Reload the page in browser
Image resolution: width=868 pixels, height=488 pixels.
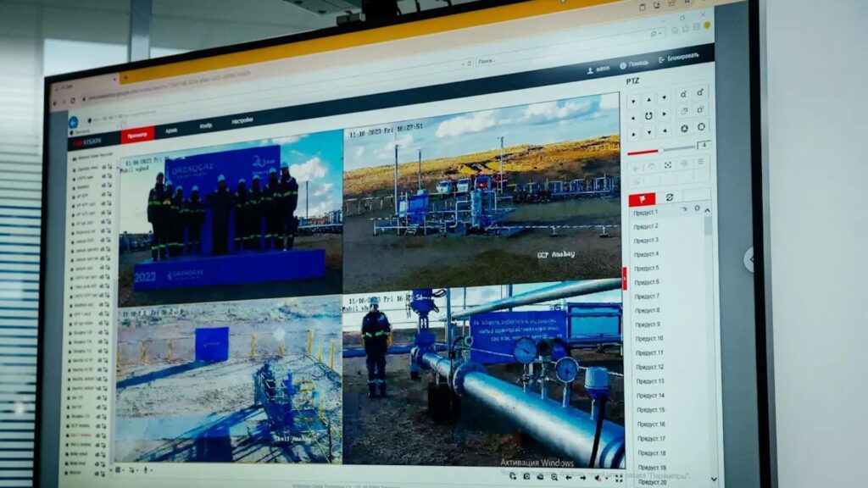coord(73,101)
